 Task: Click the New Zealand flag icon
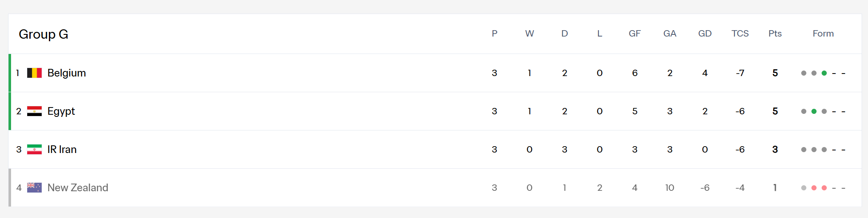(x=34, y=188)
